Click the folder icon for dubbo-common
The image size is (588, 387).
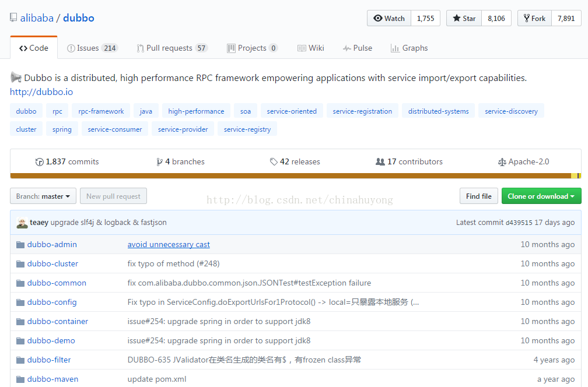click(20, 283)
